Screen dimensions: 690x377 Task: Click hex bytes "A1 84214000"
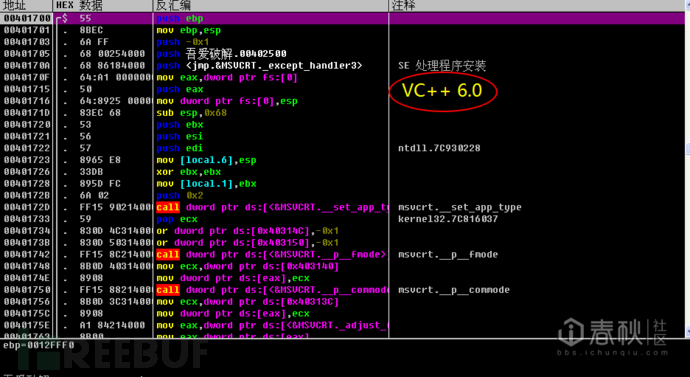point(112,326)
